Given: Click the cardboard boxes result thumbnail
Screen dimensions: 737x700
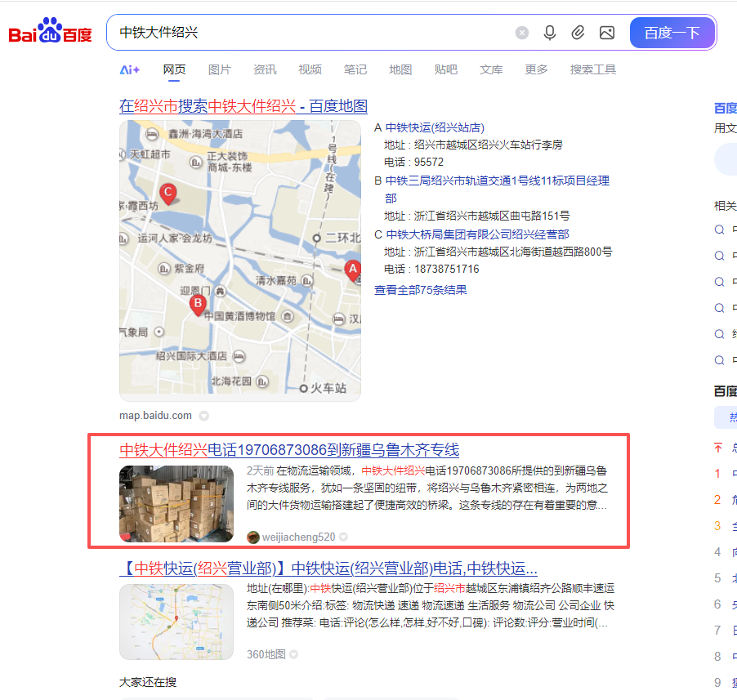Looking at the screenshot, I should tap(176, 503).
